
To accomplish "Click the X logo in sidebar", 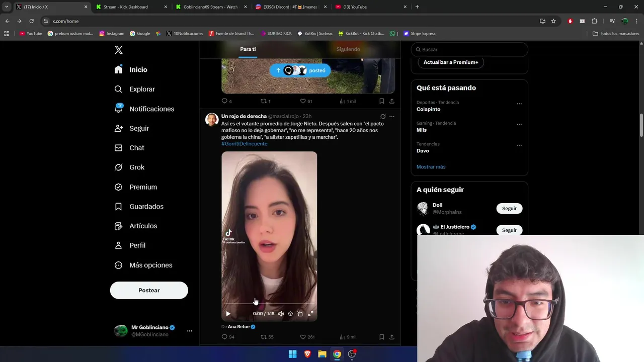I will [118, 50].
